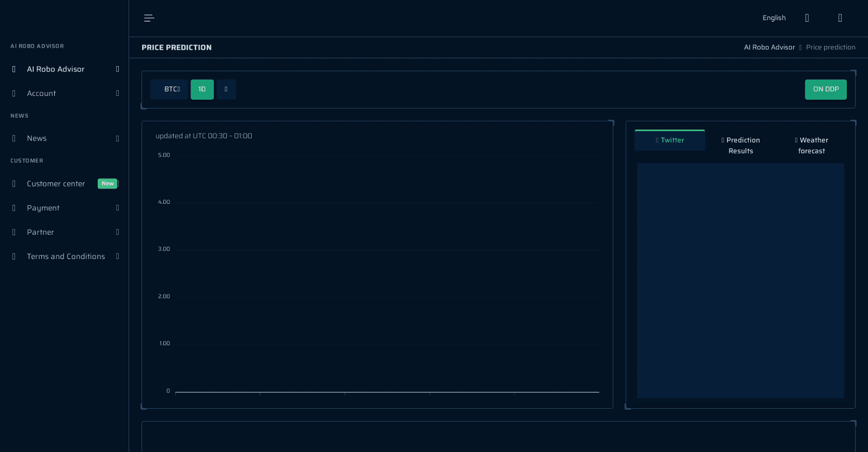The height and width of the screenshot is (452, 868).
Task: Open the English language selector
Action: point(774,18)
